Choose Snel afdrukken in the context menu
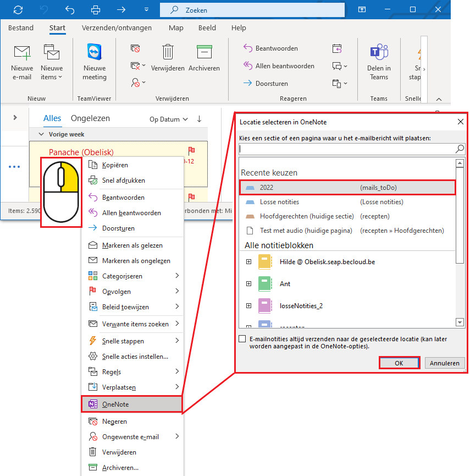This screenshot has width=470, height=476. click(x=133, y=180)
